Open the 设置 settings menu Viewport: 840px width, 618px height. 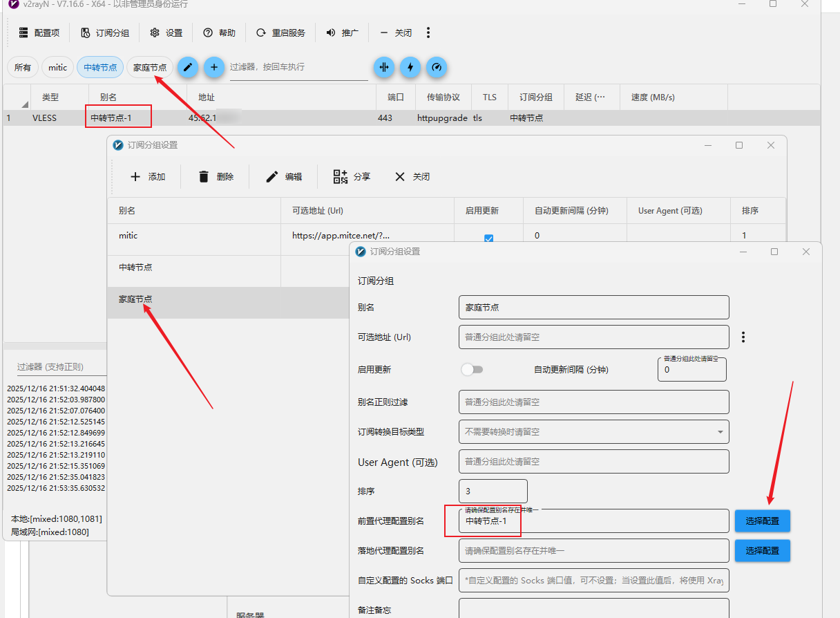166,32
